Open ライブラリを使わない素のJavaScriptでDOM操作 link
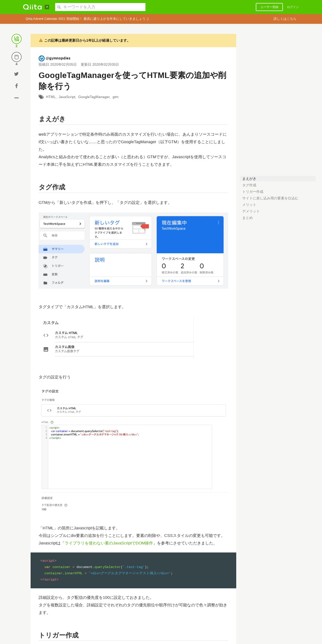 pyautogui.click(x=109, y=543)
